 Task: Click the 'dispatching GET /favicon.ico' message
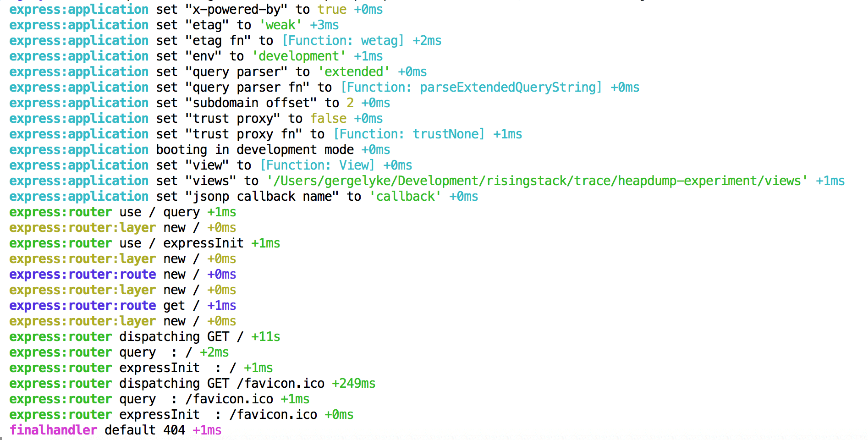click(222, 384)
